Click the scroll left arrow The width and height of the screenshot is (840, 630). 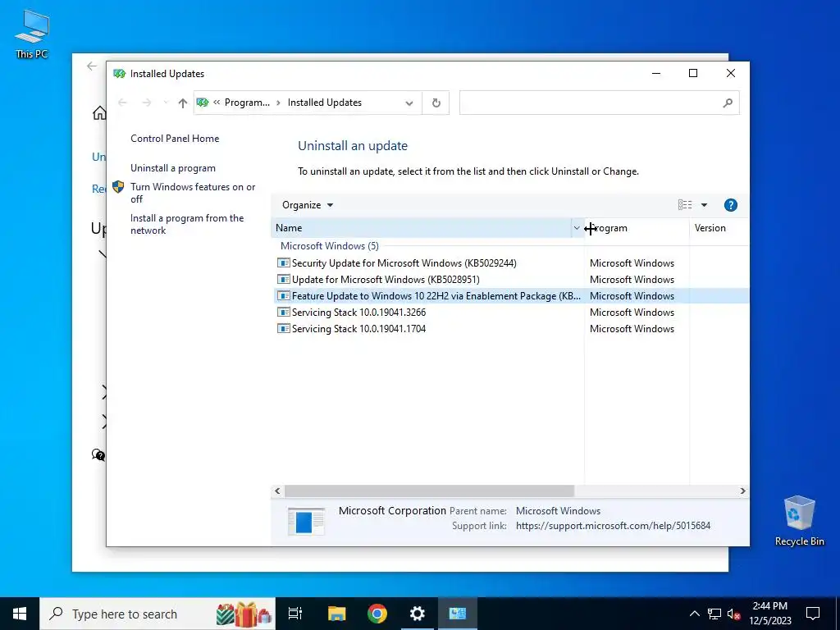click(277, 491)
